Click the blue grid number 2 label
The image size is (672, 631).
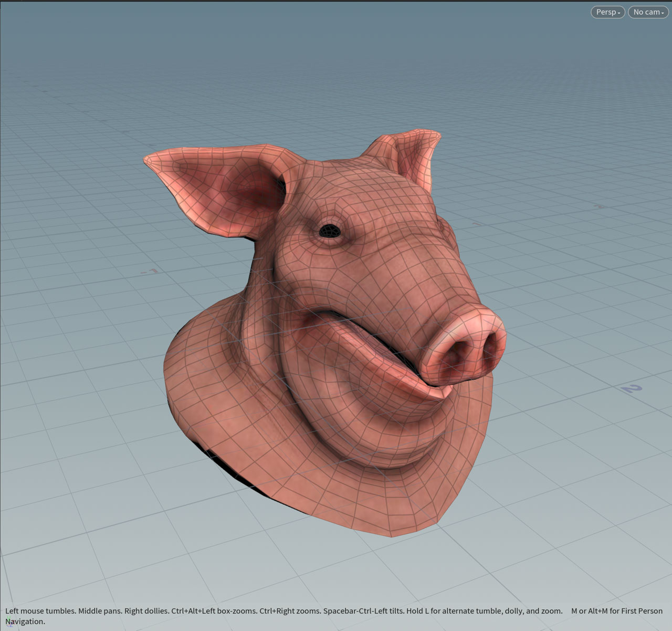point(632,389)
